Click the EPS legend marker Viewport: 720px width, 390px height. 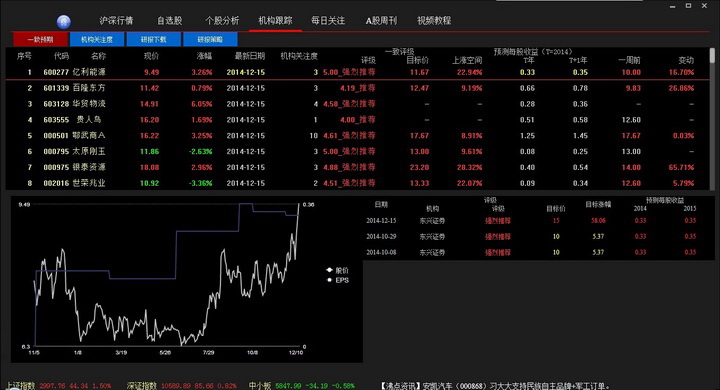click(329, 280)
